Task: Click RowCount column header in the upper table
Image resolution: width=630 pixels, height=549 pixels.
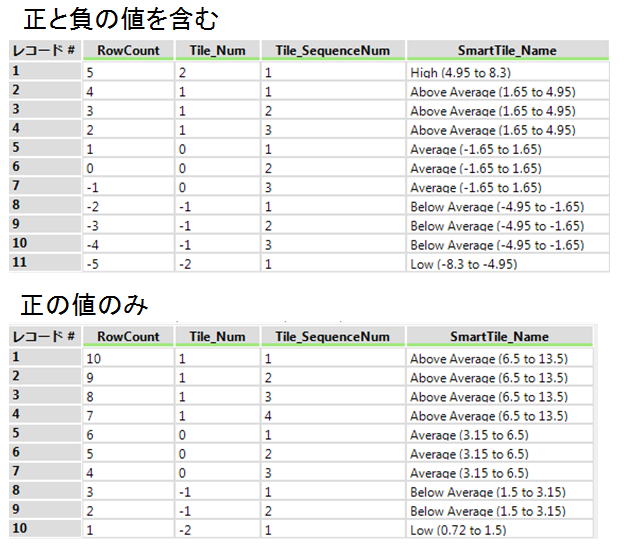Action: (129, 50)
